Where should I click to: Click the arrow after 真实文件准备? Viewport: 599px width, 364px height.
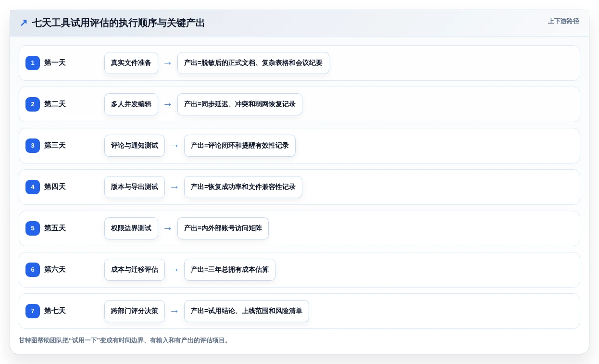(x=168, y=63)
